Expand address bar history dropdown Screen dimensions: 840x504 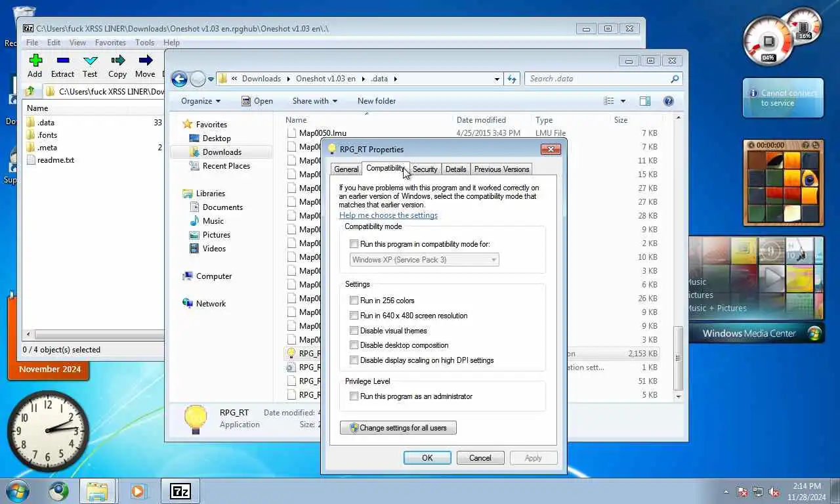pyautogui.click(x=497, y=79)
